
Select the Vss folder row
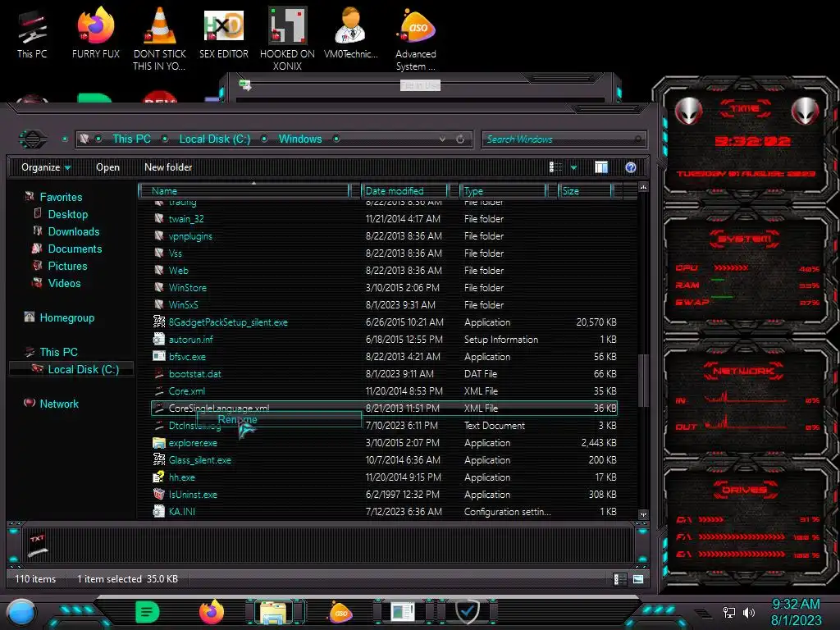[384, 253]
